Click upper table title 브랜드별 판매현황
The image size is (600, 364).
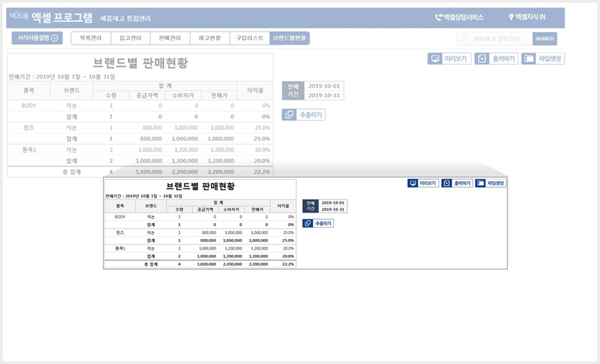tap(140, 63)
